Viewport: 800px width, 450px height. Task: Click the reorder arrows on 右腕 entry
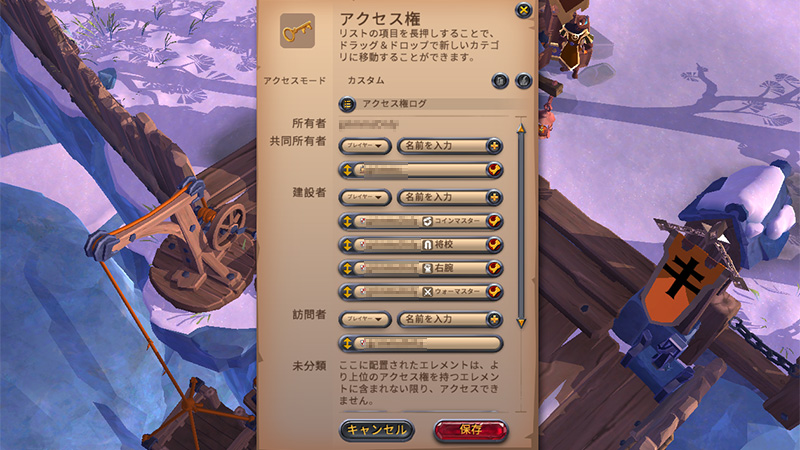tap(347, 268)
